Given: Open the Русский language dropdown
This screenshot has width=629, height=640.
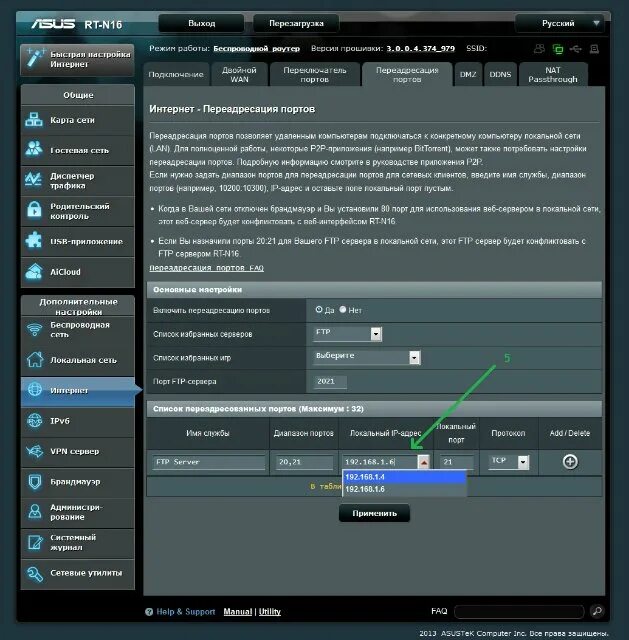Looking at the screenshot, I should [x=560, y=23].
